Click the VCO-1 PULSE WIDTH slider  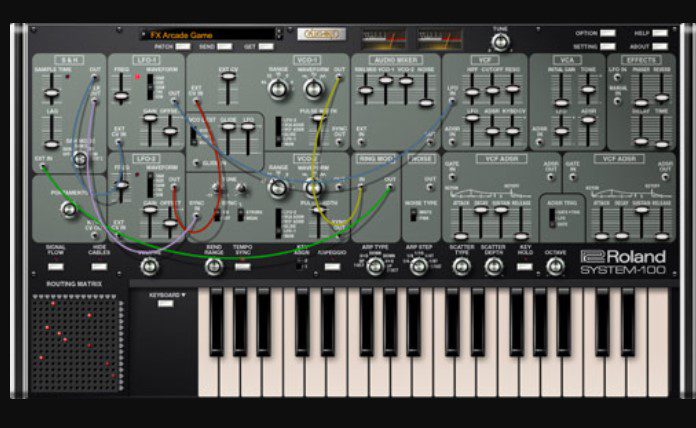tap(318, 118)
